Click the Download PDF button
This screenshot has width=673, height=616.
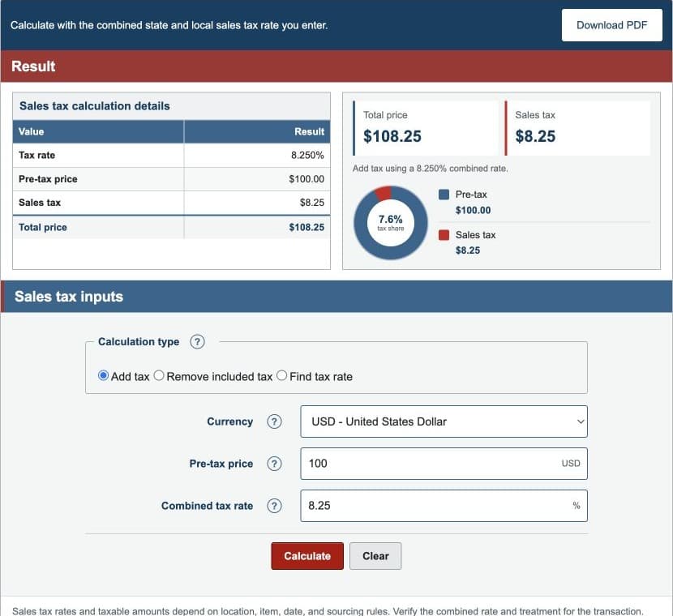tap(611, 25)
